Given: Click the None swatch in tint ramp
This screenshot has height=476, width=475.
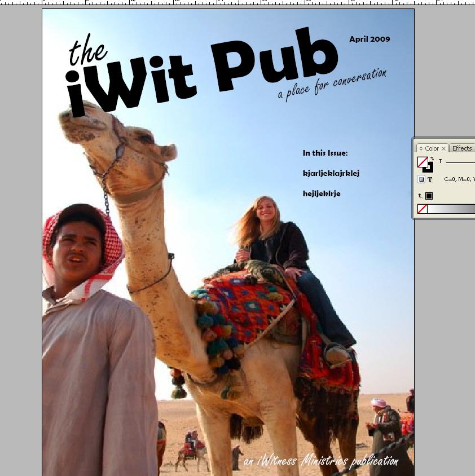Looking at the screenshot, I should 422,209.
